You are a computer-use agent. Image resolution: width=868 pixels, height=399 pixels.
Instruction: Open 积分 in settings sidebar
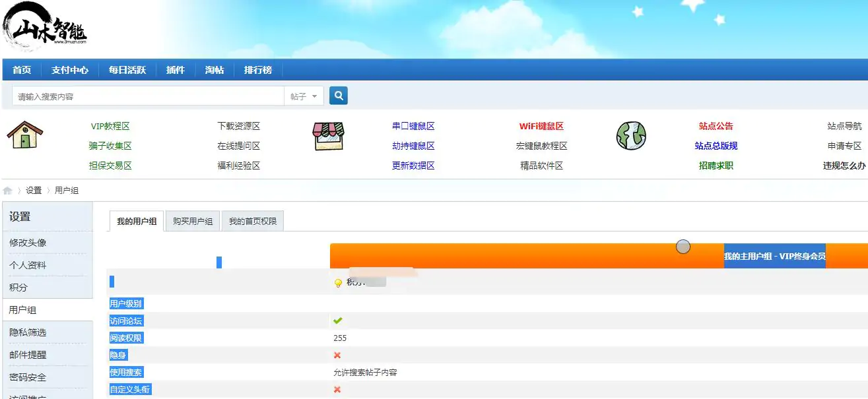18,288
